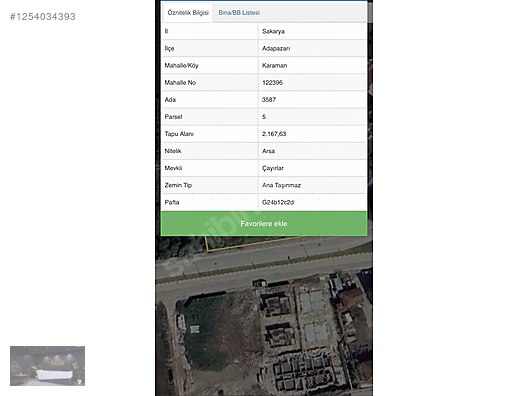Select the Pafta code G24b12c2d
Screen dimensions: 528x396
(x=278, y=202)
